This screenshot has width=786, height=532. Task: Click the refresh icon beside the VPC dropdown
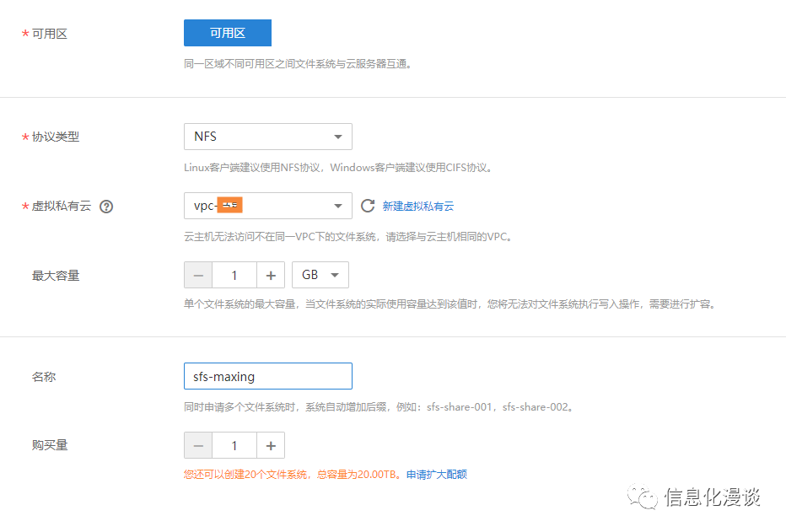coord(368,206)
